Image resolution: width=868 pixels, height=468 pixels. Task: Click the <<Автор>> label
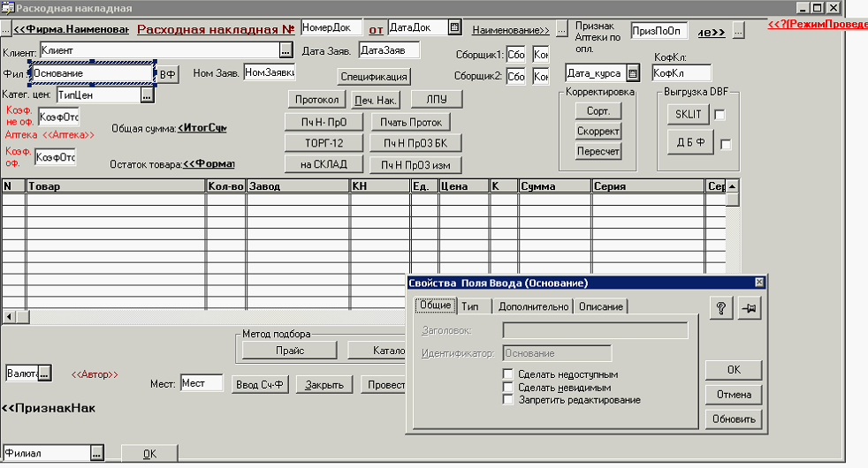pyautogui.click(x=95, y=374)
